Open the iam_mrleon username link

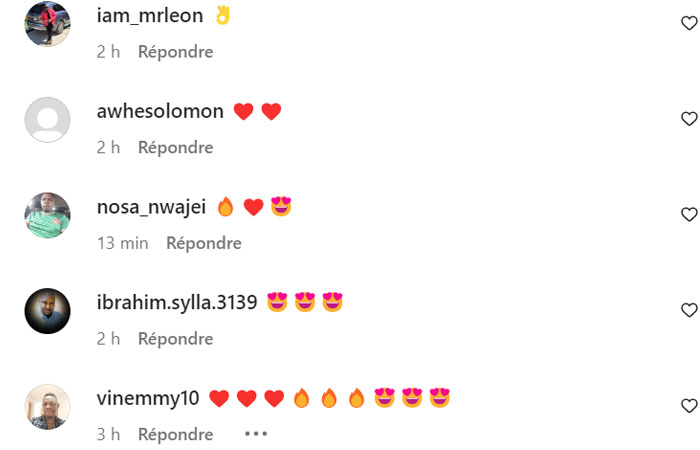tap(150, 16)
